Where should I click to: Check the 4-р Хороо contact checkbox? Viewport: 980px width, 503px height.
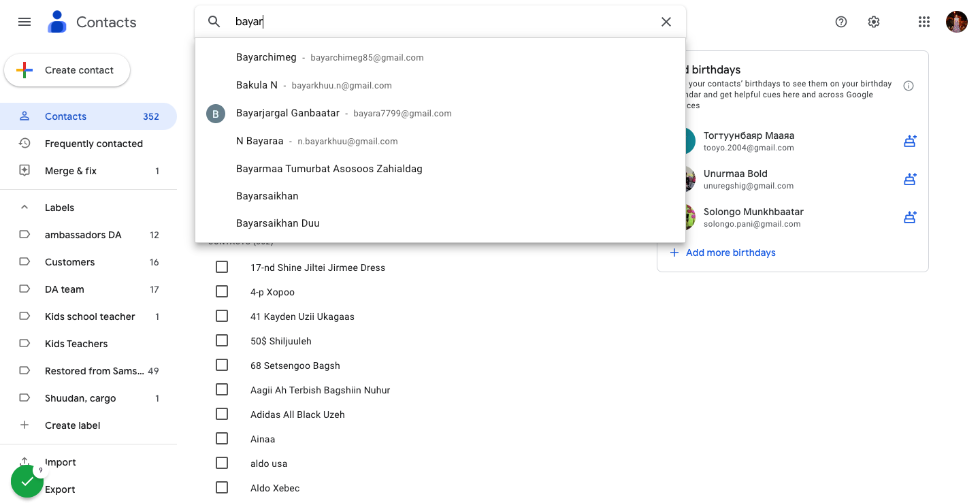click(222, 291)
